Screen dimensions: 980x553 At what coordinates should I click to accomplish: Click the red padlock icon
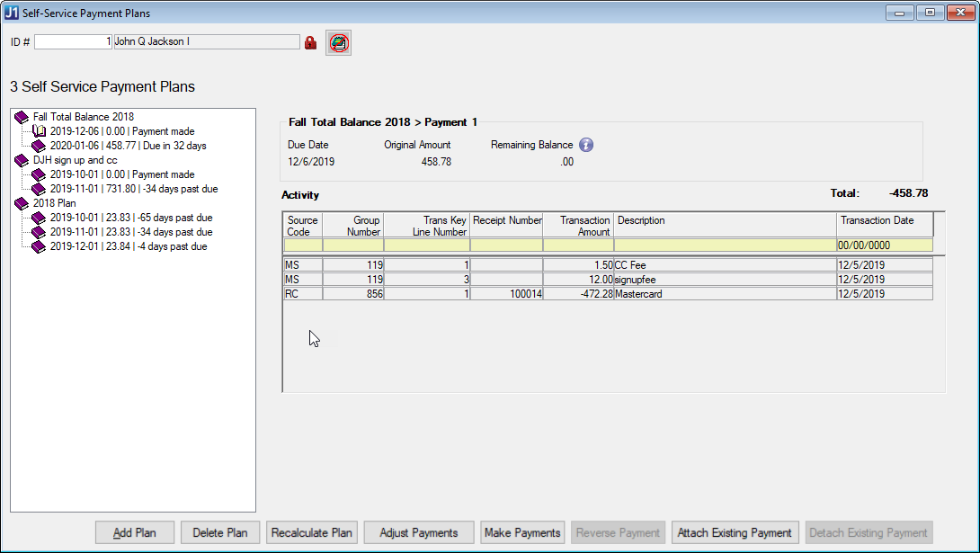[x=311, y=42]
